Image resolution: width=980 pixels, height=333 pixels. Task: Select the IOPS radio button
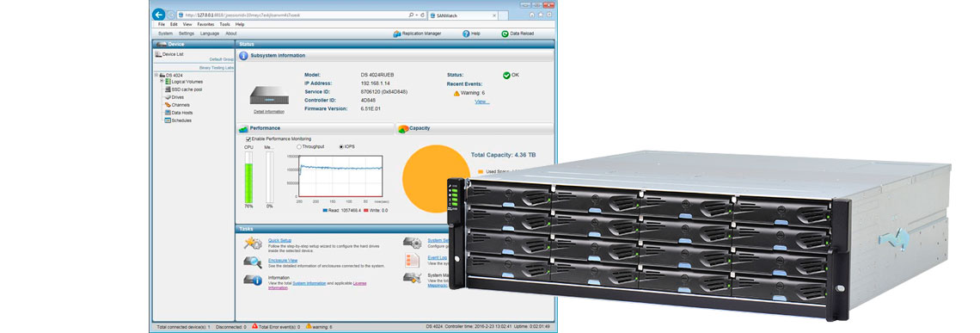click(341, 146)
